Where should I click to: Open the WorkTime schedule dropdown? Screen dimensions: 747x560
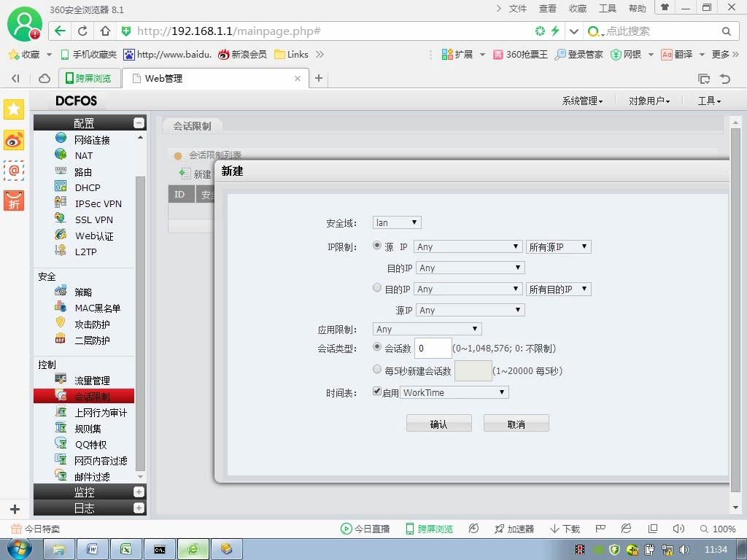click(454, 392)
